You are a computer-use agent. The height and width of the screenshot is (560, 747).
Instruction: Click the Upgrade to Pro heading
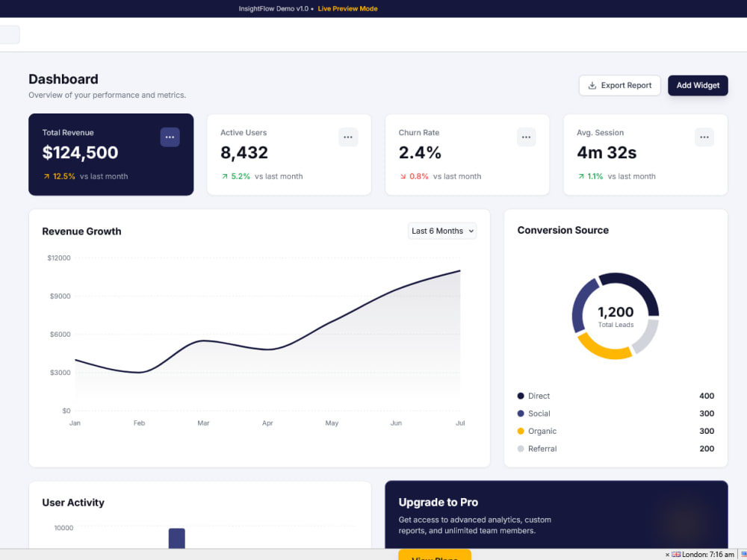tap(438, 503)
